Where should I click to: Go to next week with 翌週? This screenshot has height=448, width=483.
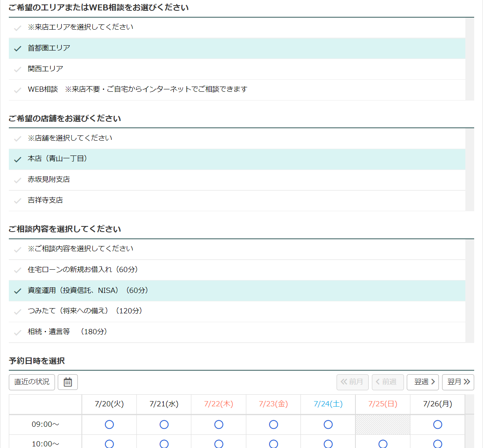(x=422, y=382)
